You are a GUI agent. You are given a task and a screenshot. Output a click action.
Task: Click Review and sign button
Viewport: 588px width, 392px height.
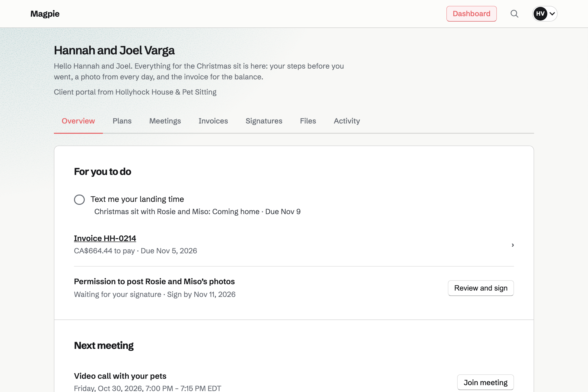[x=480, y=288]
